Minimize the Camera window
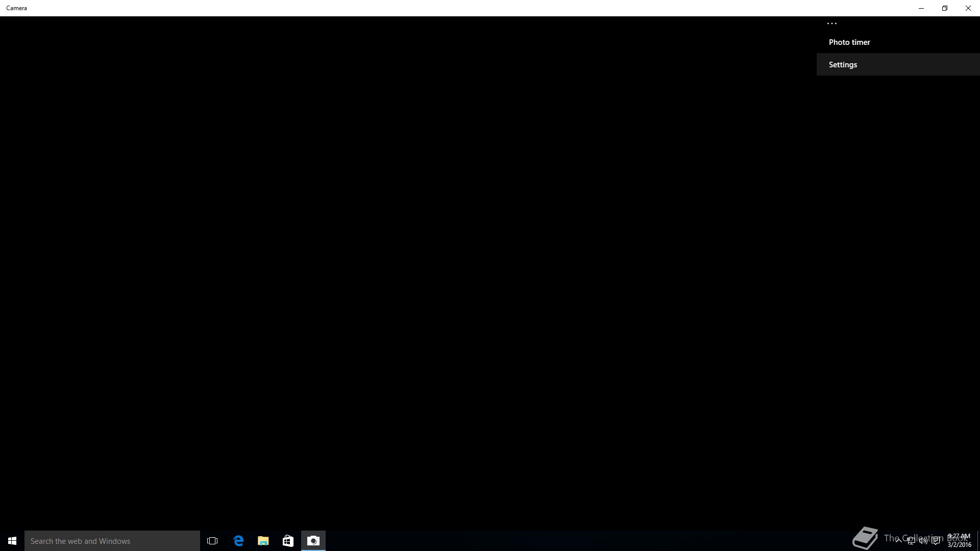980x551 pixels. [921, 8]
